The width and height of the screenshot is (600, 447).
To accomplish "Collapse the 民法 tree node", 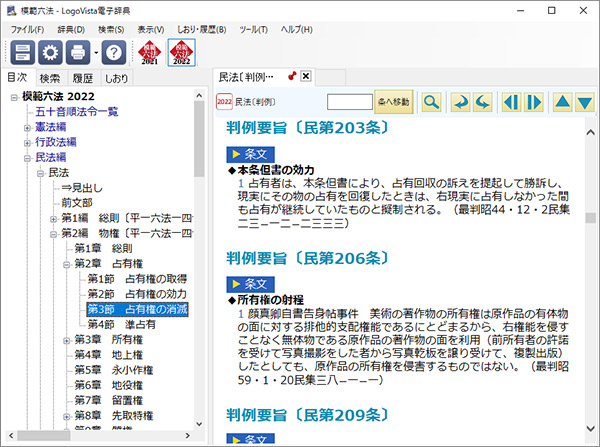I will 40,173.
